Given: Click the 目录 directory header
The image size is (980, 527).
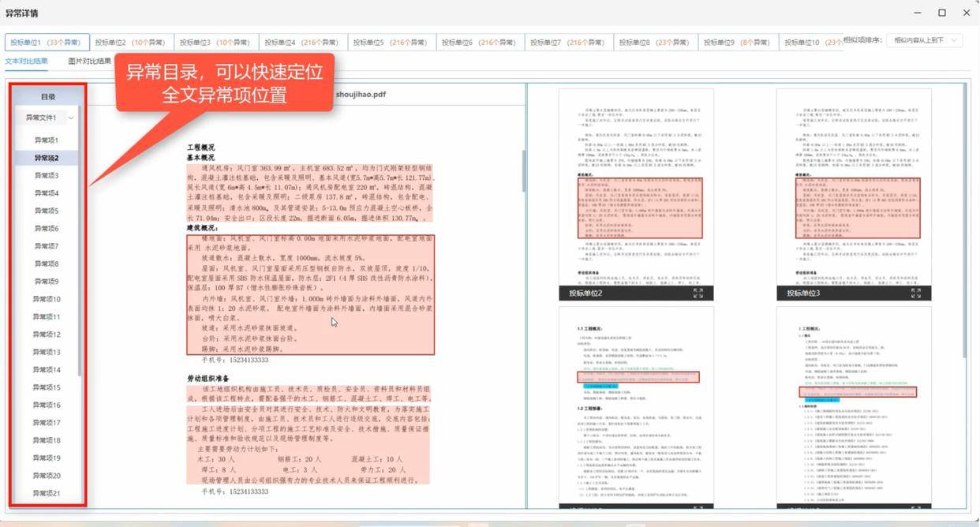Looking at the screenshot, I should 48,96.
